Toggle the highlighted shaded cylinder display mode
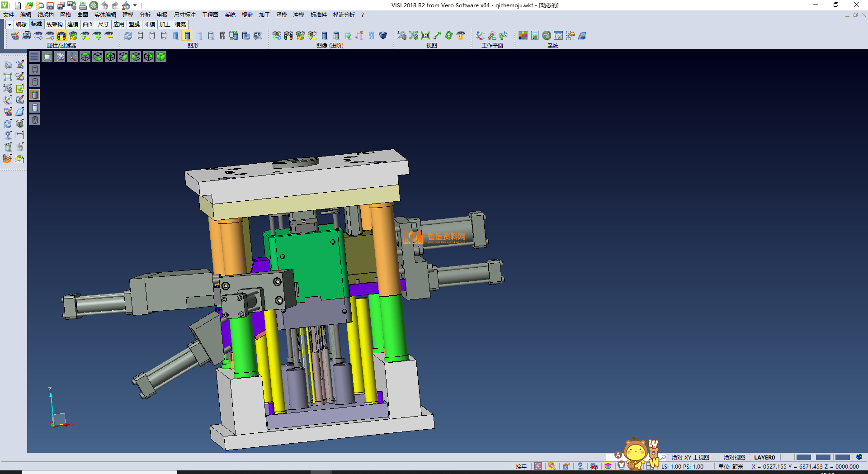Image resolution: width=868 pixels, height=474 pixels. click(187, 36)
